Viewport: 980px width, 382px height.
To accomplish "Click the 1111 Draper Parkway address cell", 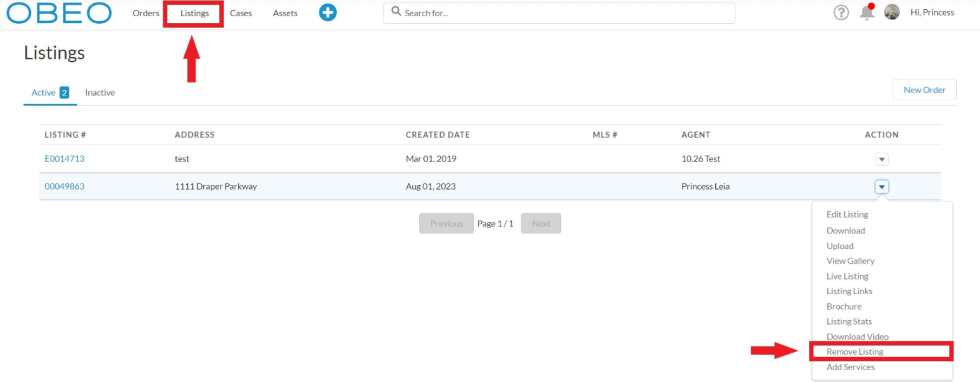I will (216, 186).
